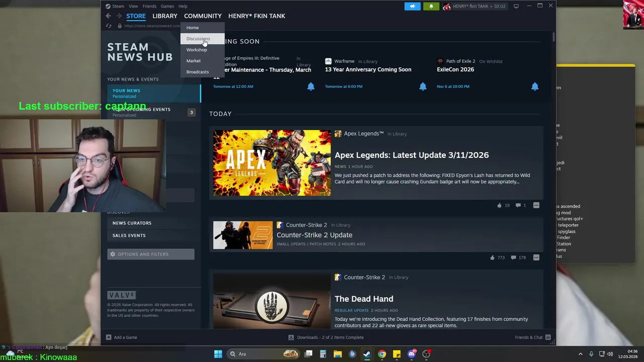Open Discord from the taskbar
This screenshot has height=362, width=644.
(412, 354)
